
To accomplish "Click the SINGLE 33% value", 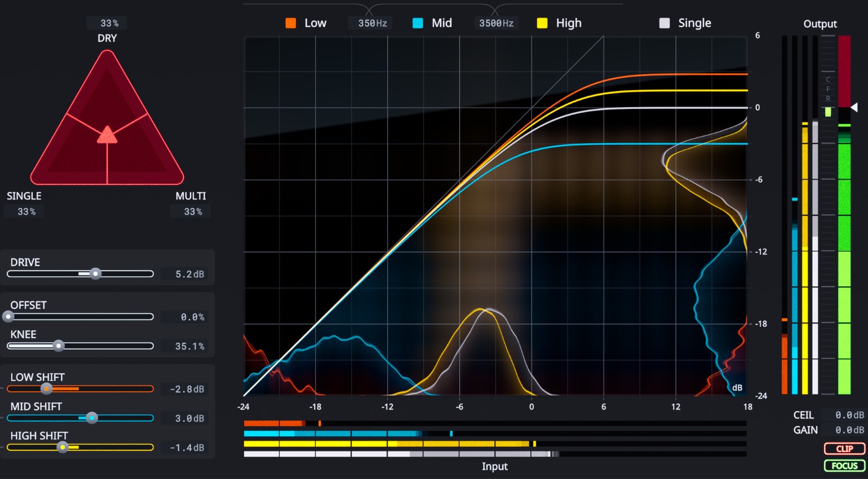I will coord(26,211).
